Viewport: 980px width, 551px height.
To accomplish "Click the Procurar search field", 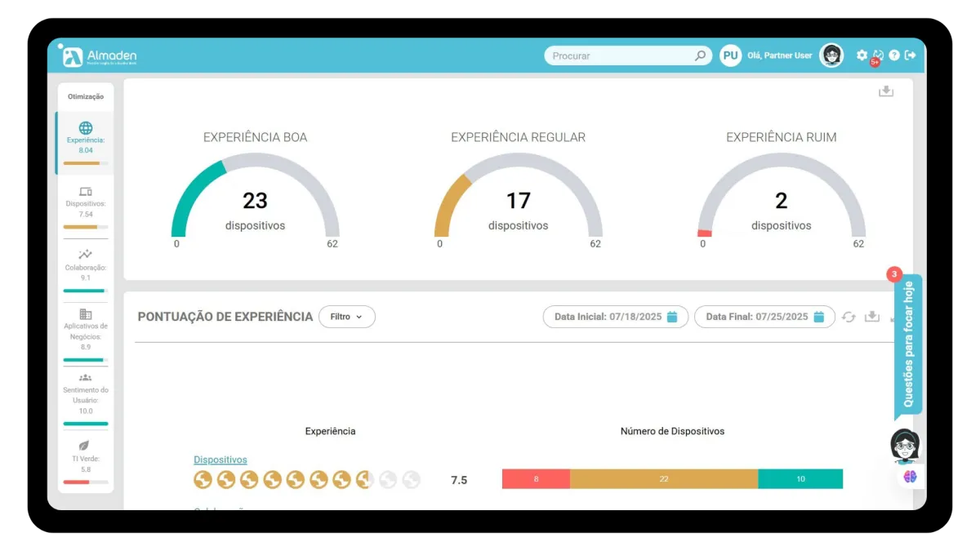I will pos(628,56).
